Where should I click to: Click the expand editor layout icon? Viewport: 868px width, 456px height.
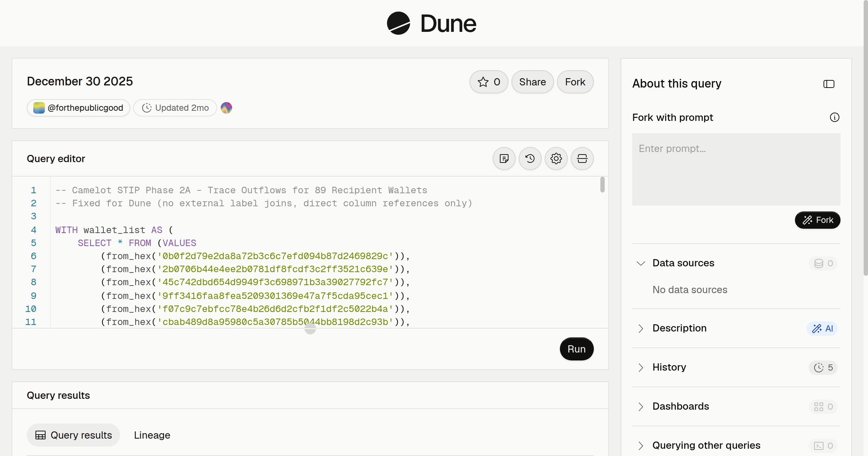coord(582,159)
